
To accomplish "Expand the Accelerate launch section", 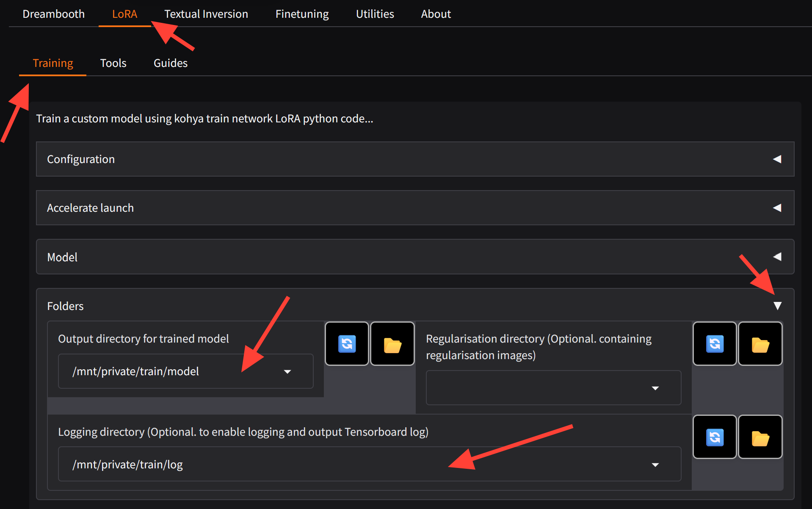I will [x=777, y=208].
